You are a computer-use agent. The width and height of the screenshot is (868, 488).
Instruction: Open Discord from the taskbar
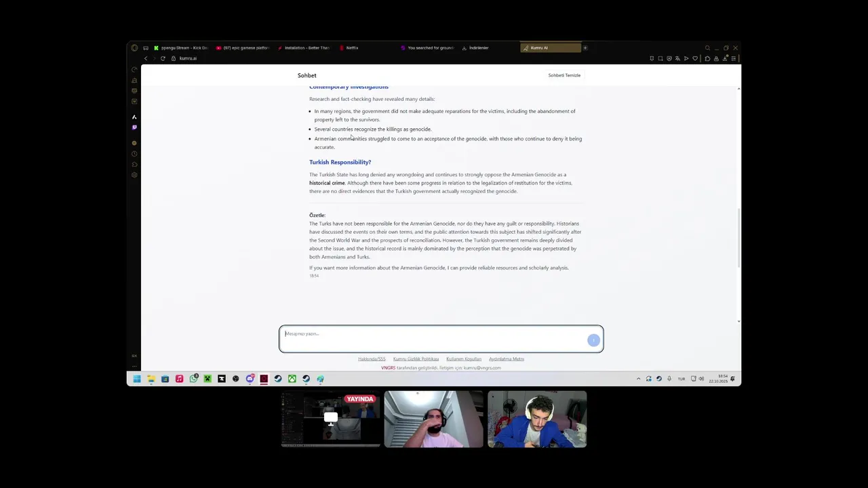tap(250, 379)
